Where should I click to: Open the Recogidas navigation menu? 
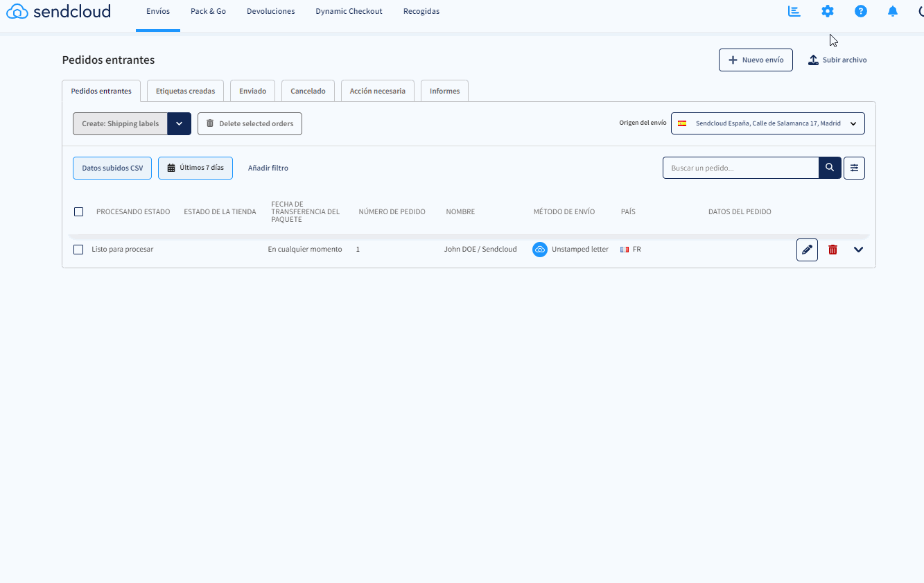[x=421, y=11]
